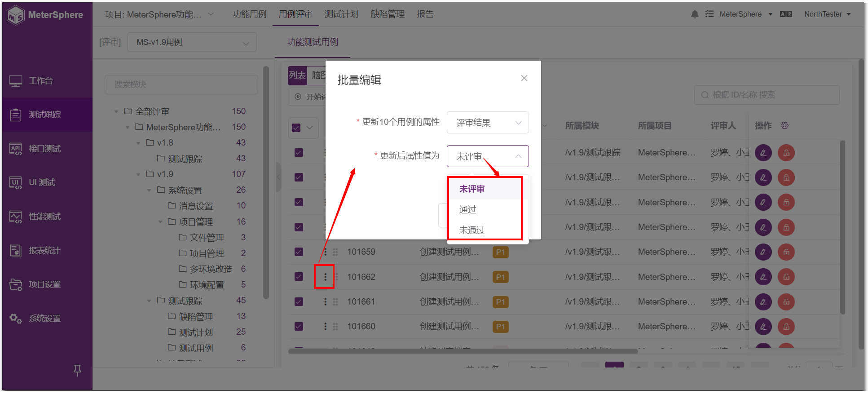The height and width of the screenshot is (394, 868).
Task: Toggle the checkbox for case 101661
Action: [x=299, y=302]
